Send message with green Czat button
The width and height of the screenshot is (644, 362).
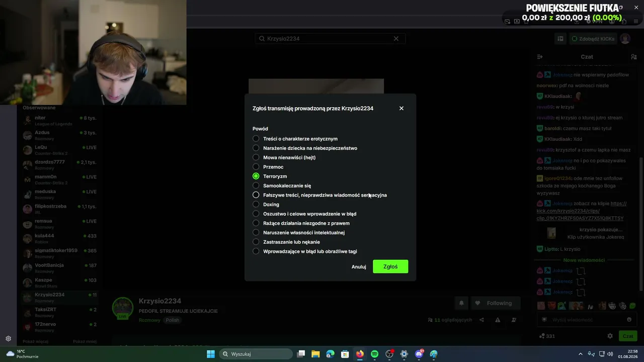[x=628, y=336]
